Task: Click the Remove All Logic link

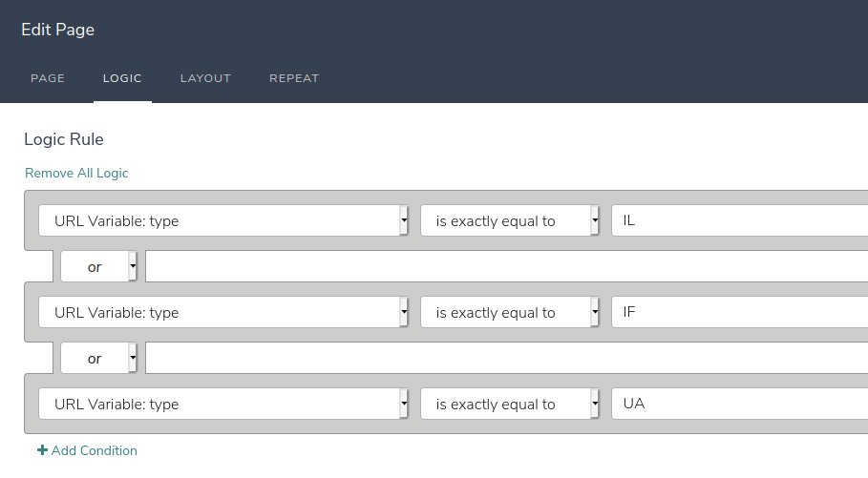Action: coord(76,173)
